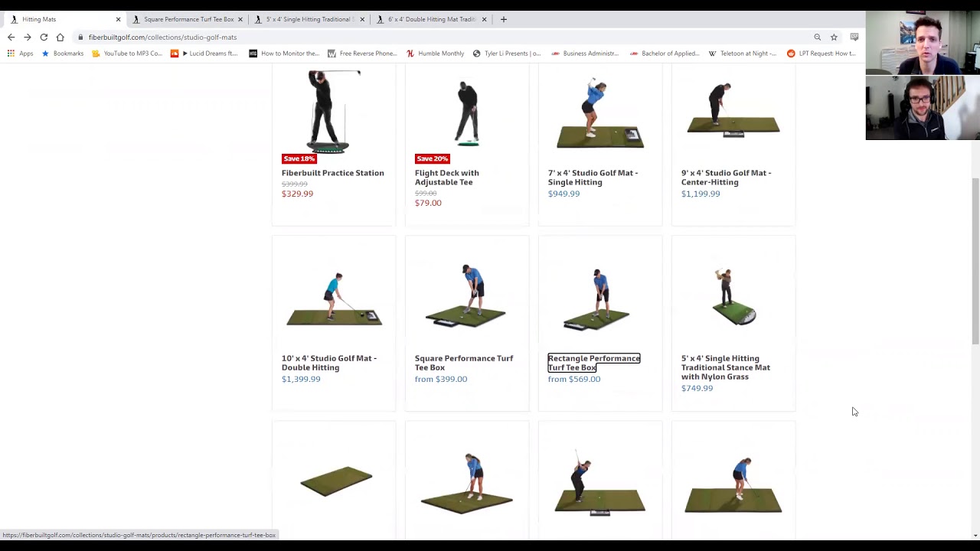Open Rectangle Performance Turf Tee Box image

click(x=597, y=299)
